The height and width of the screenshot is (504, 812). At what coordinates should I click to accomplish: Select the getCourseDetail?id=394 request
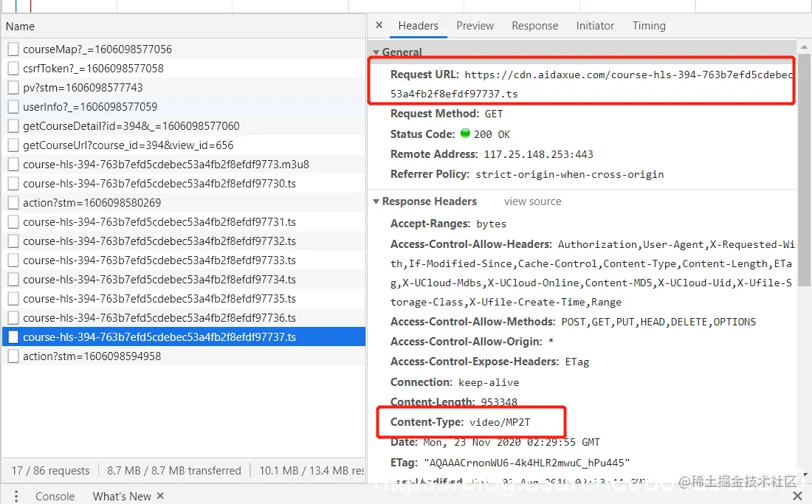coord(184,125)
